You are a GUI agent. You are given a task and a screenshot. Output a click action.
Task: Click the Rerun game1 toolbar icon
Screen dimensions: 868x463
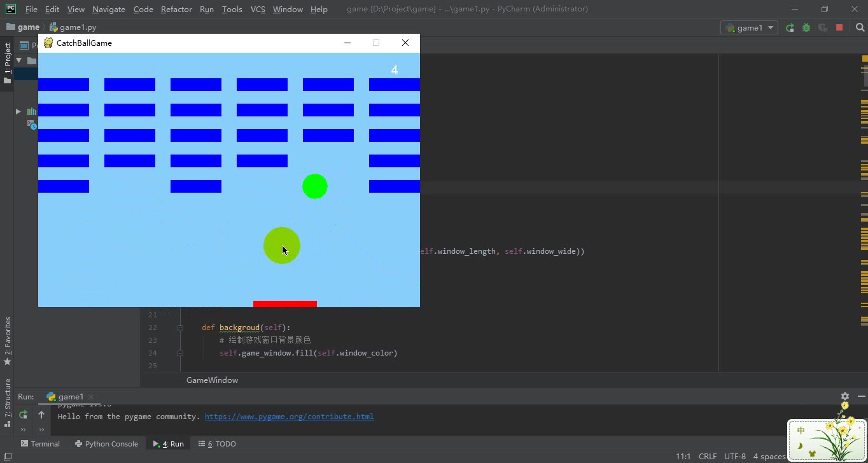click(x=790, y=27)
